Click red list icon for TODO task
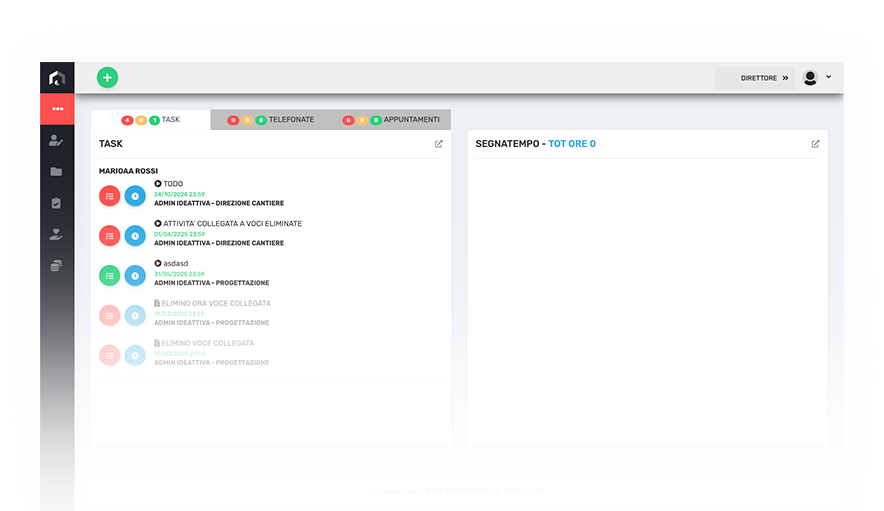Image resolution: width=884 pixels, height=511 pixels. (109, 196)
